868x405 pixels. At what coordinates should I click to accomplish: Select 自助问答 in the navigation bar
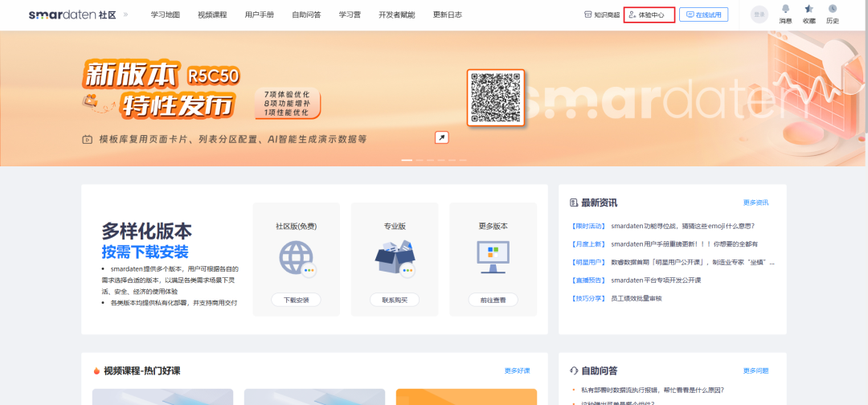point(306,15)
